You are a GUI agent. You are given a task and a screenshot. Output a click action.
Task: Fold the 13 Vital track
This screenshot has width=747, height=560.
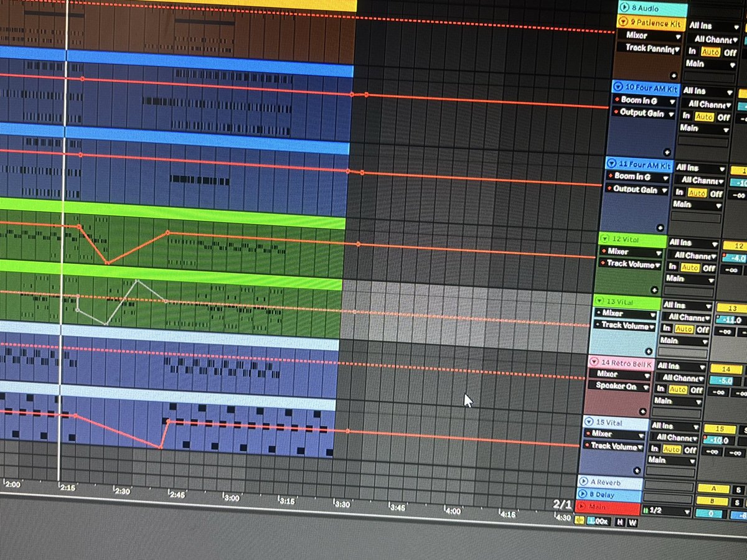[601, 302]
